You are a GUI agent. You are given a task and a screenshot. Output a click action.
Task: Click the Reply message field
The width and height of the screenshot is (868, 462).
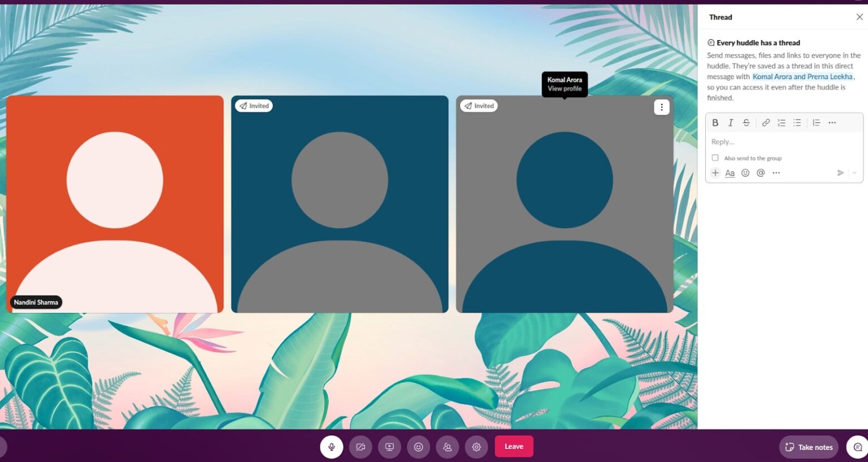coord(783,142)
